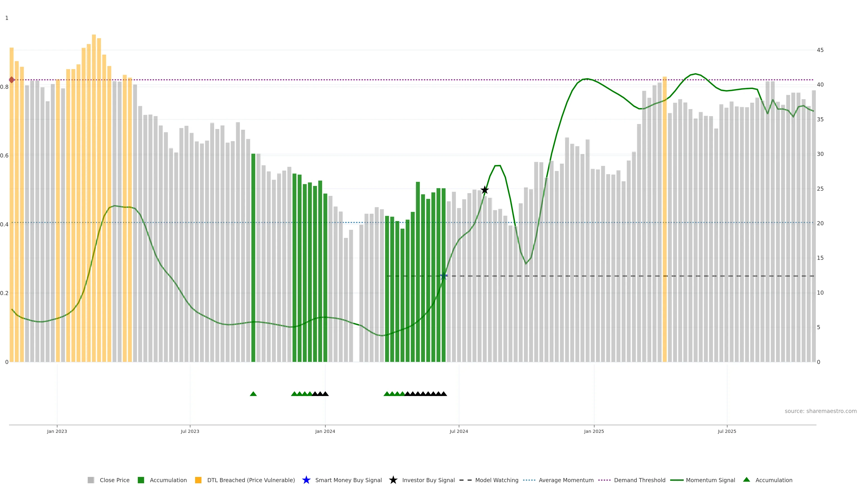Click the Jul 2025 axis label
Screen dimensions: 868x488
727,431
